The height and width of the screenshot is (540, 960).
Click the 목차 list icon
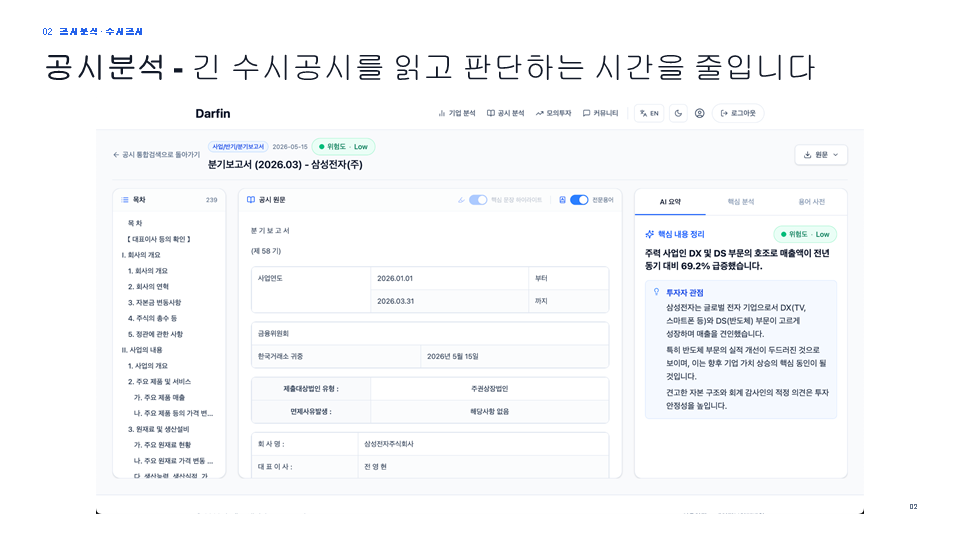click(x=125, y=200)
